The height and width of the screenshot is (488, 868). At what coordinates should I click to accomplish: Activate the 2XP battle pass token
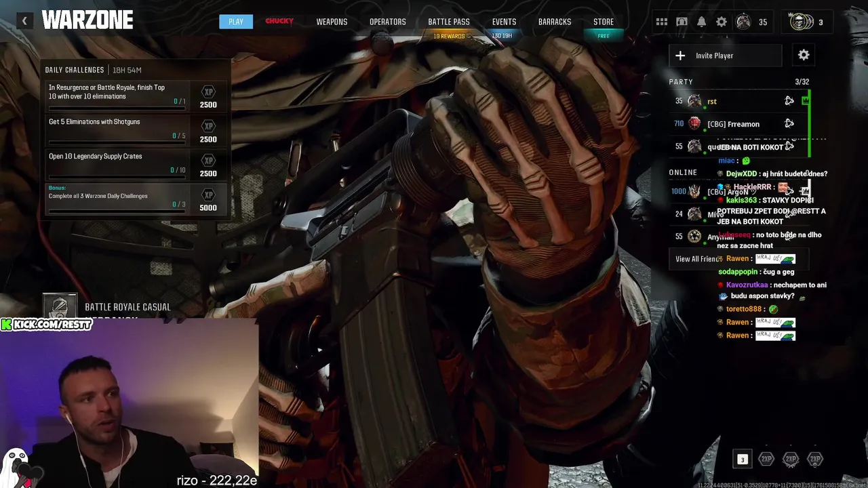tap(815, 460)
